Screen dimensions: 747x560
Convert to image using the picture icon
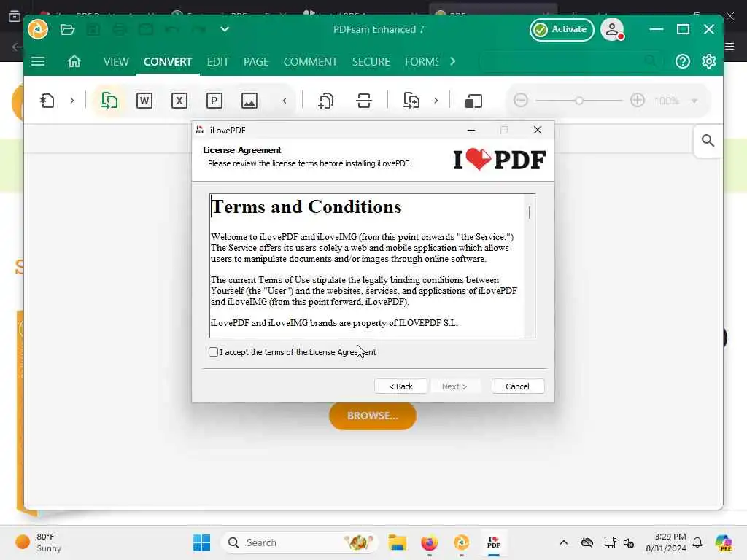pyautogui.click(x=249, y=101)
